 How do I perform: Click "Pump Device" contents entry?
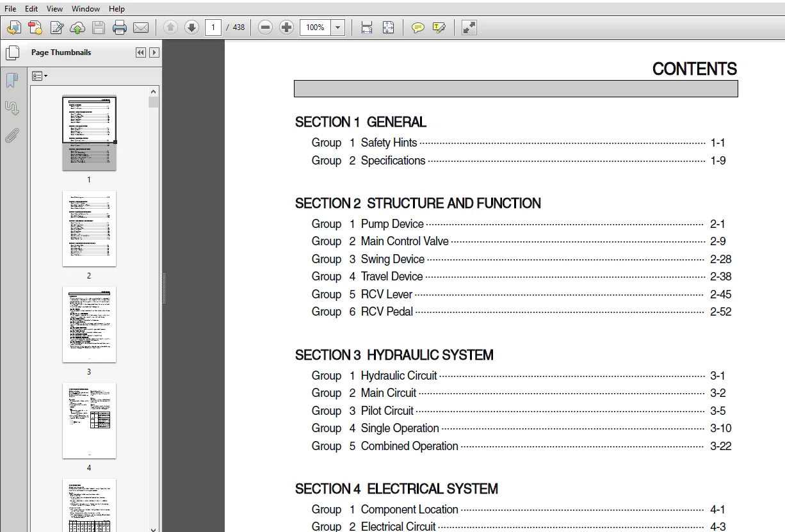392,224
